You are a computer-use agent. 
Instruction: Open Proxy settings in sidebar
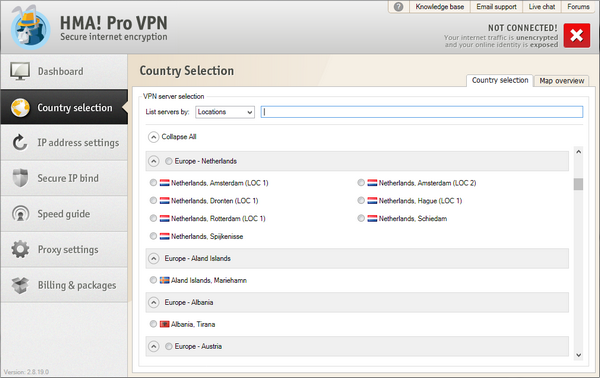pyautogui.click(x=64, y=249)
